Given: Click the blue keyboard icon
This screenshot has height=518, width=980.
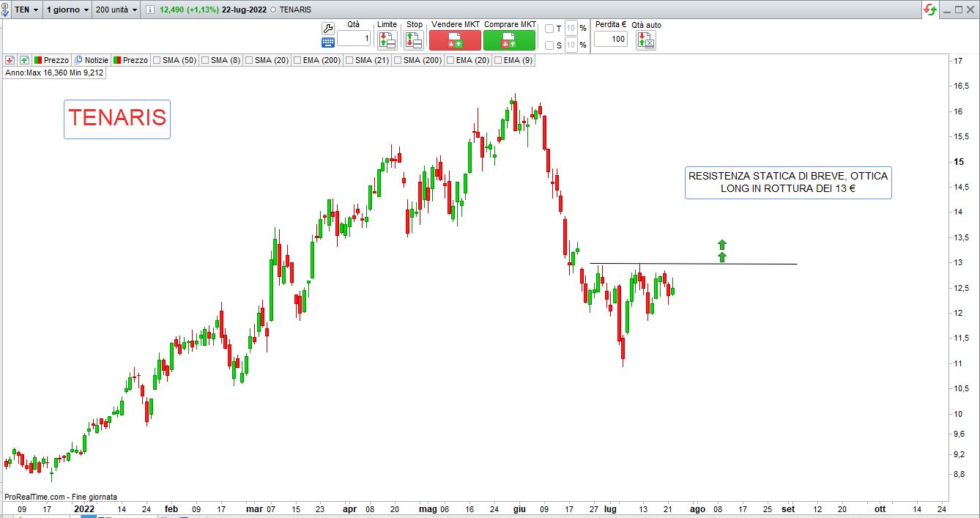Looking at the screenshot, I should tap(328, 42).
